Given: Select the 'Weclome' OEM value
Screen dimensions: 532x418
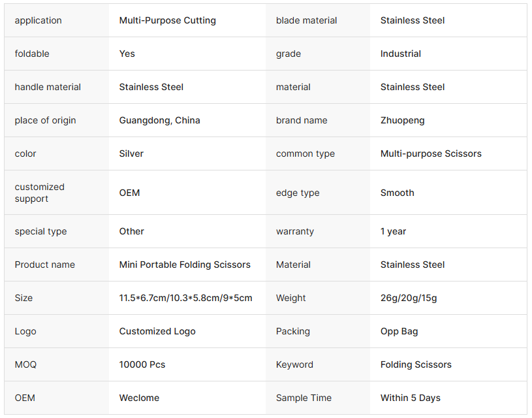Looking at the screenshot, I should click(139, 398).
